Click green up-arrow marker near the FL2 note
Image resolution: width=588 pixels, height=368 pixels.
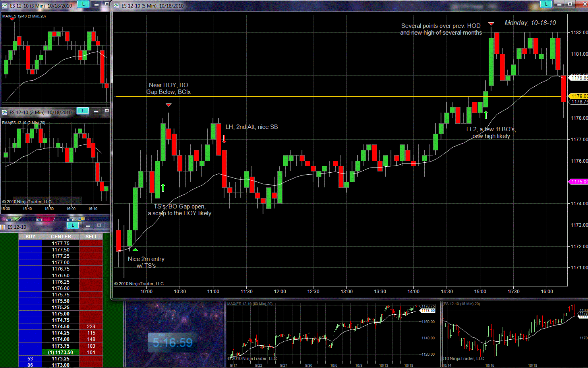pos(485,115)
